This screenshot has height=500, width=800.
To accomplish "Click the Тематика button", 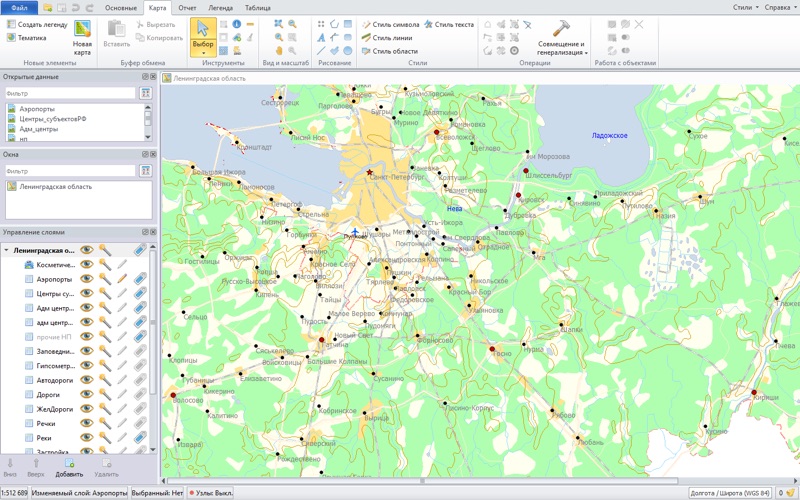I will (x=27, y=38).
